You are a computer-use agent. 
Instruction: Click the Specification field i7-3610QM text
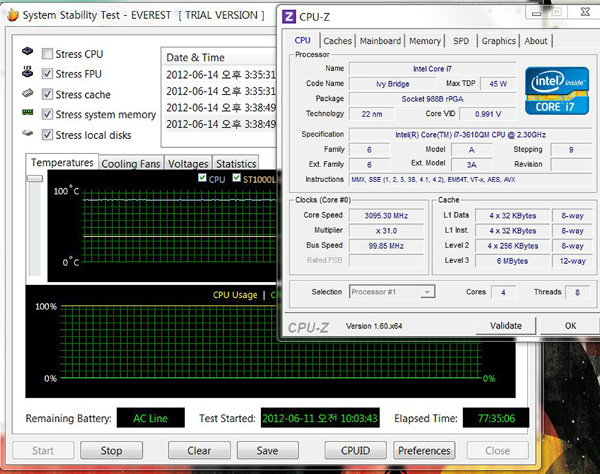point(470,135)
